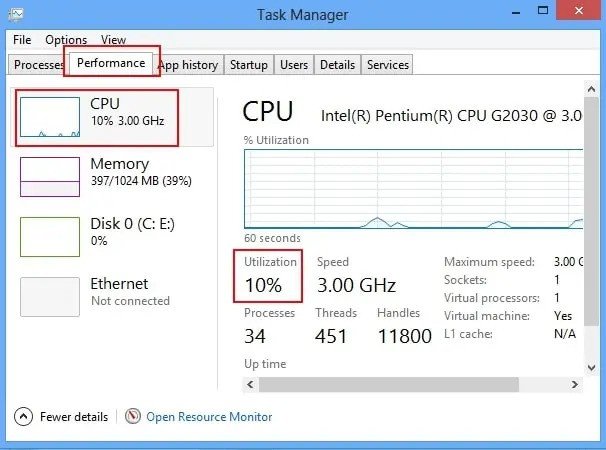Open Resource Monitor link
Screen dimensions: 606x450
(209, 417)
